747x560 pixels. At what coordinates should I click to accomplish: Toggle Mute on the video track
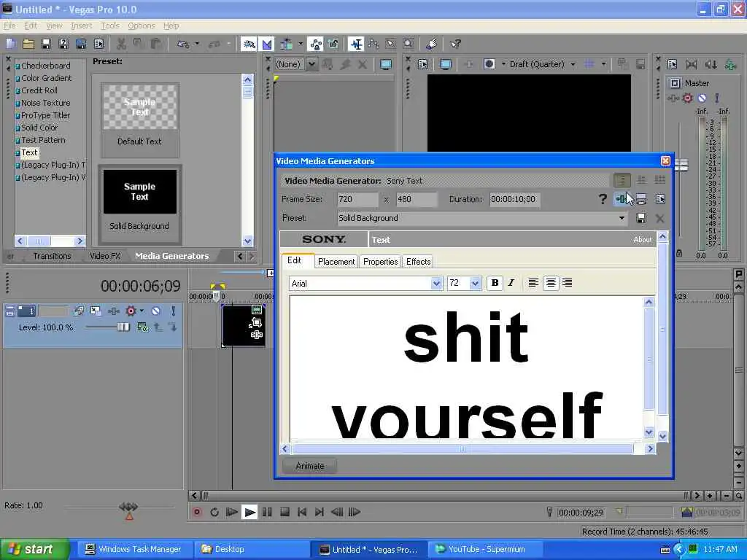click(x=156, y=311)
